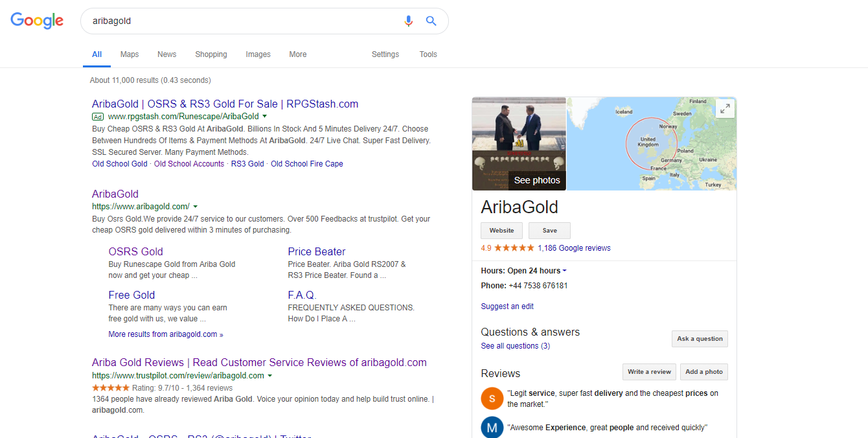Image resolution: width=868 pixels, height=438 pixels.
Task: Open See all questions (3) link
Action: point(515,346)
